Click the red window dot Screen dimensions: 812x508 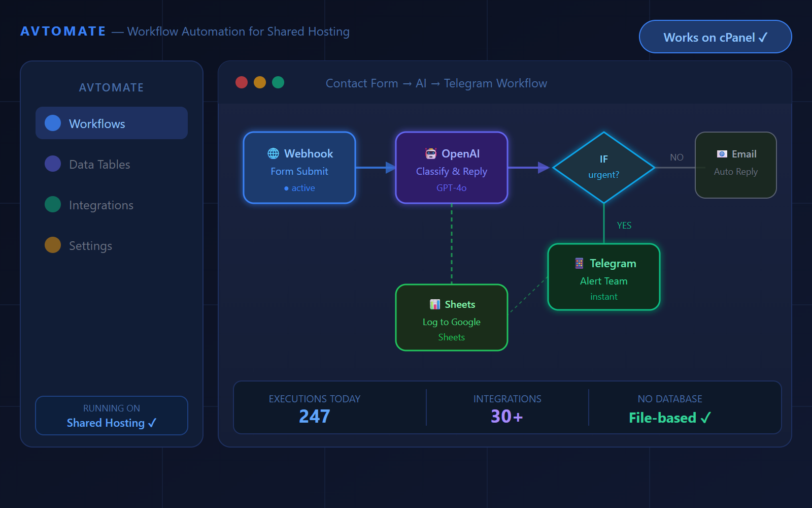pyautogui.click(x=242, y=82)
